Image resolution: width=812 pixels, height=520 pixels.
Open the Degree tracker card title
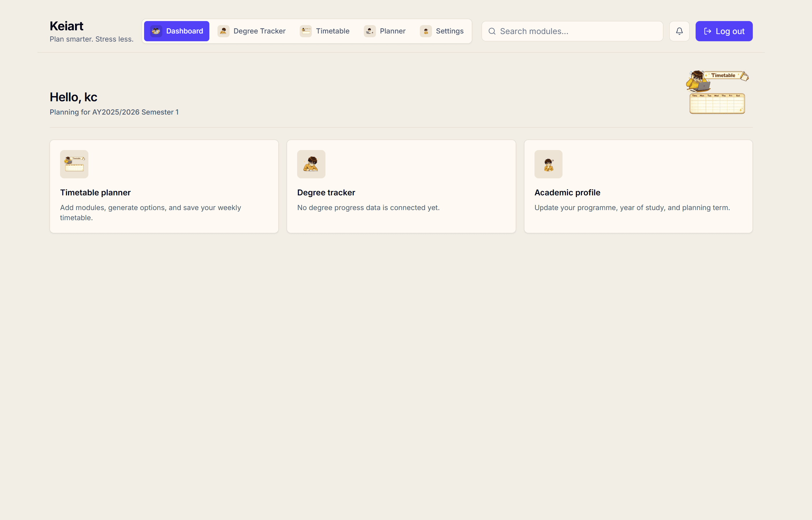pyautogui.click(x=326, y=192)
